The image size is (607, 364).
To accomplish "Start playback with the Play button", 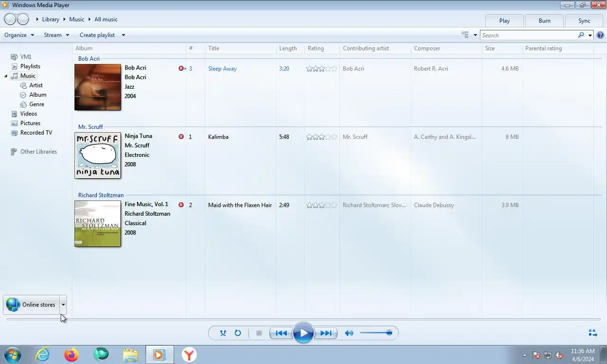I will (x=303, y=333).
